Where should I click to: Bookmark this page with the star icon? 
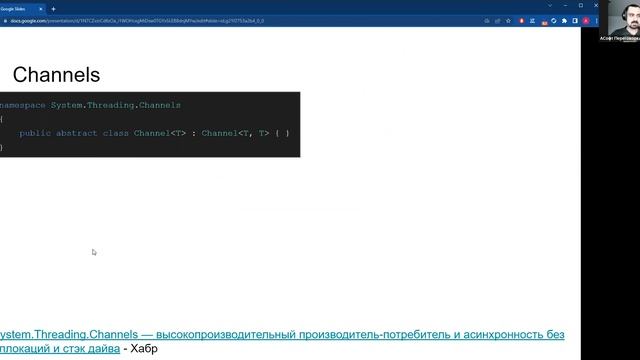click(x=508, y=21)
